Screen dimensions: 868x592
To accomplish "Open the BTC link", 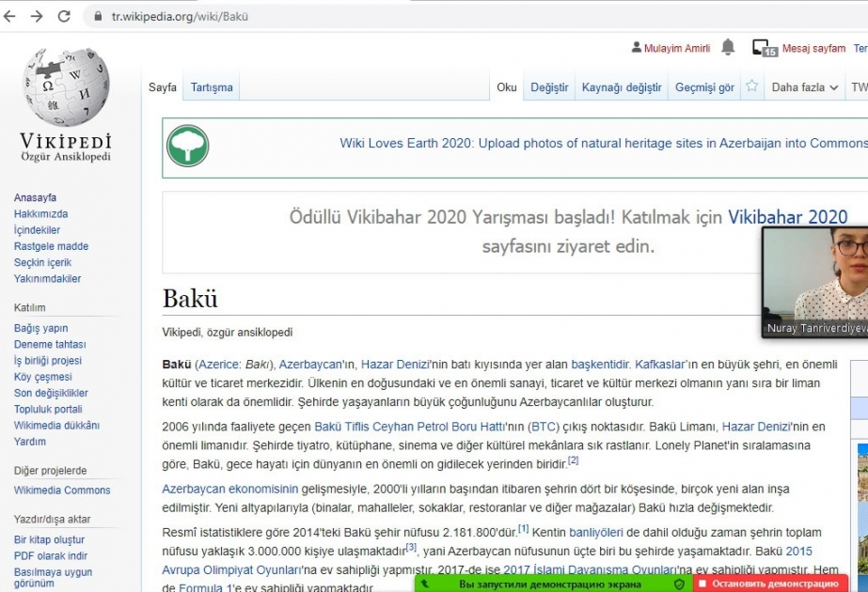I will click(x=544, y=427).
